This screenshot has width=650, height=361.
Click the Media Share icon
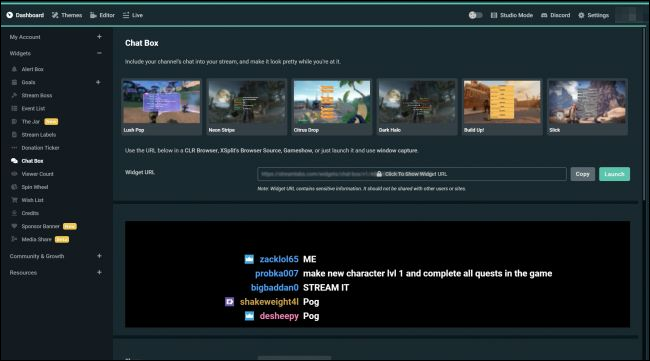coord(14,239)
